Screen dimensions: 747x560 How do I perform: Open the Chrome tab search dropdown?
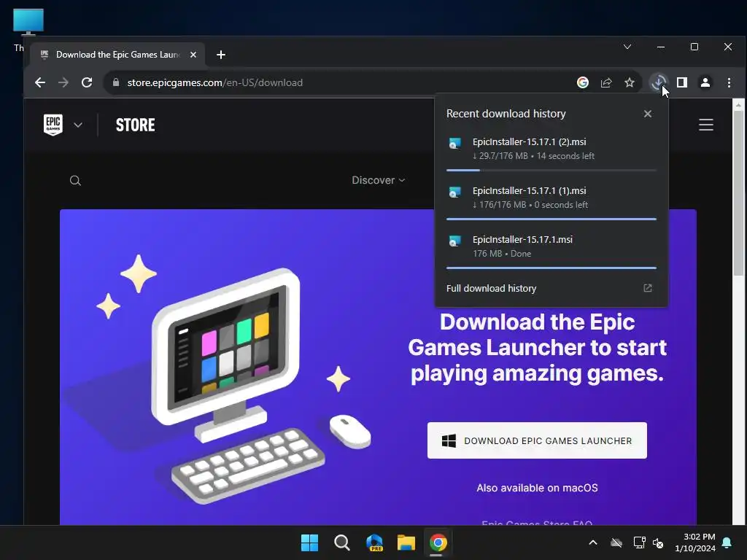pyautogui.click(x=627, y=47)
